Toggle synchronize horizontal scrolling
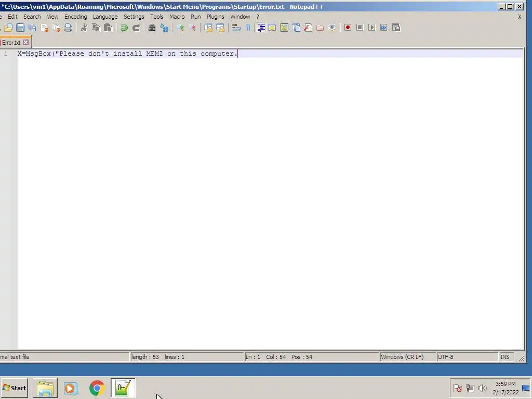This screenshot has height=399, width=532. 220,28
